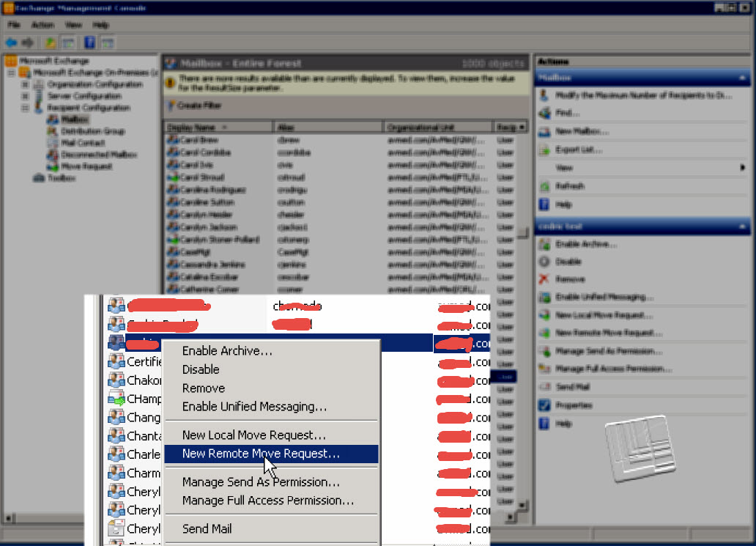Click the Properties icon in Actions pane
Image resolution: width=756 pixels, height=546 pixels.
pos(544,405)
